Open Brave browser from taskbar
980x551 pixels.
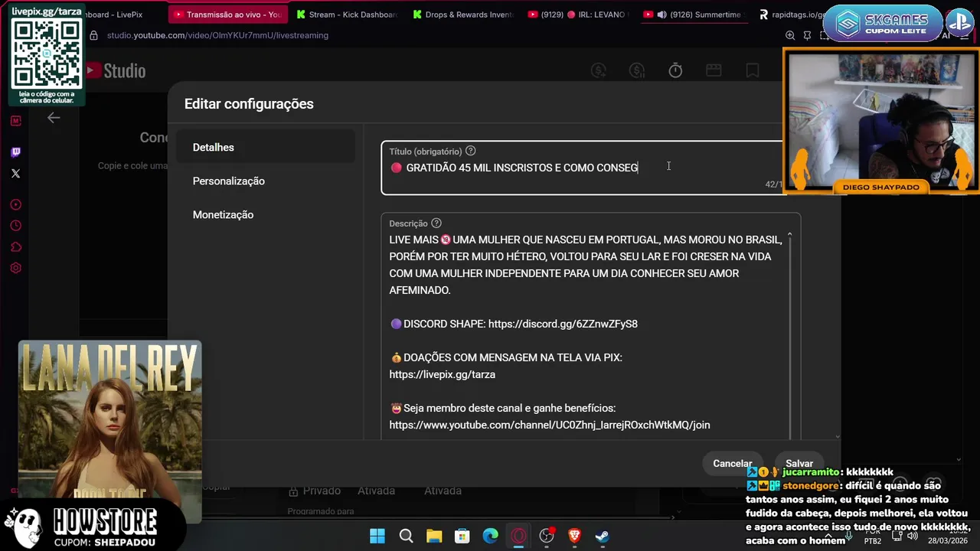click(x=574, y=536)
